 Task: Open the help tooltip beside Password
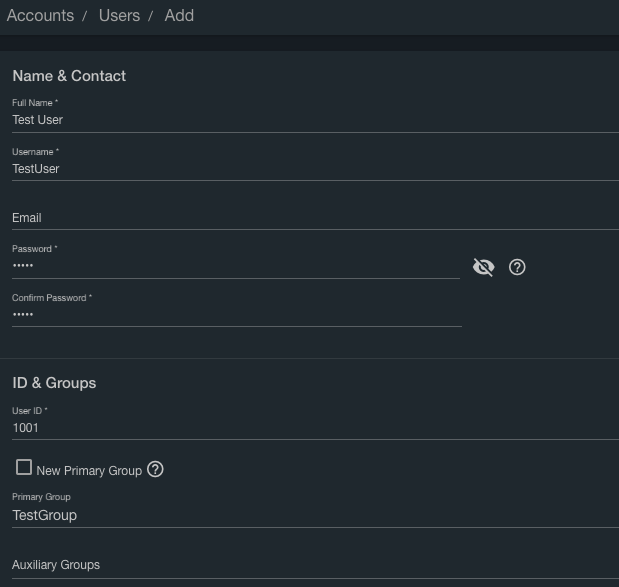click(517, 267)
